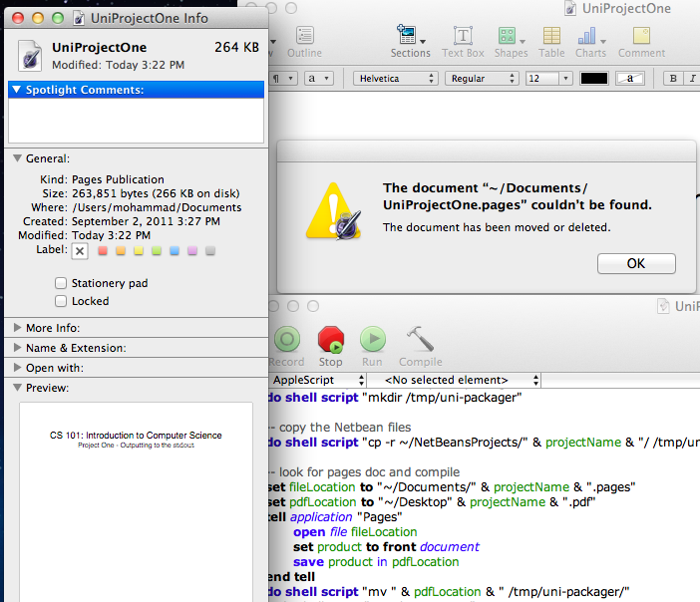
Task: Click the Compile hammer icon
Action: tap(420, 346)
